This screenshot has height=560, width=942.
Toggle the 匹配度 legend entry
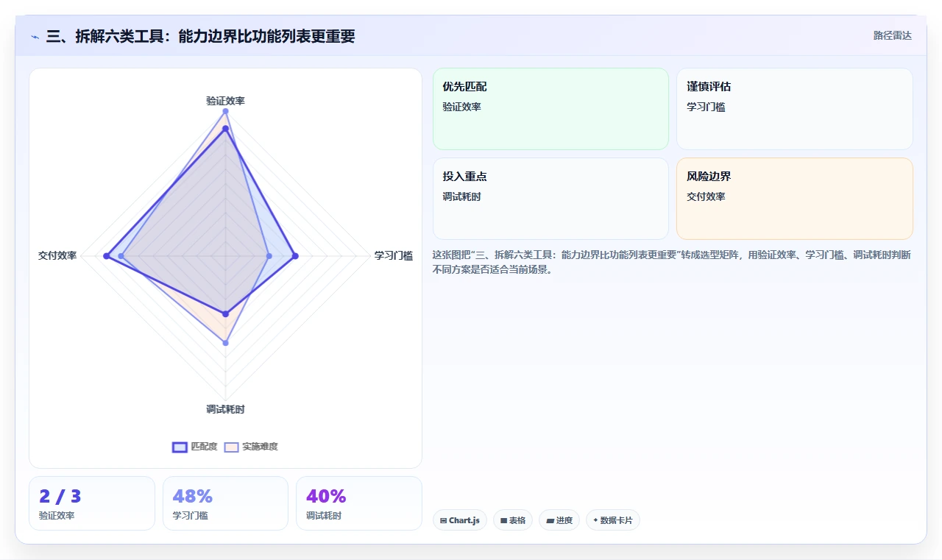point(195,447)
